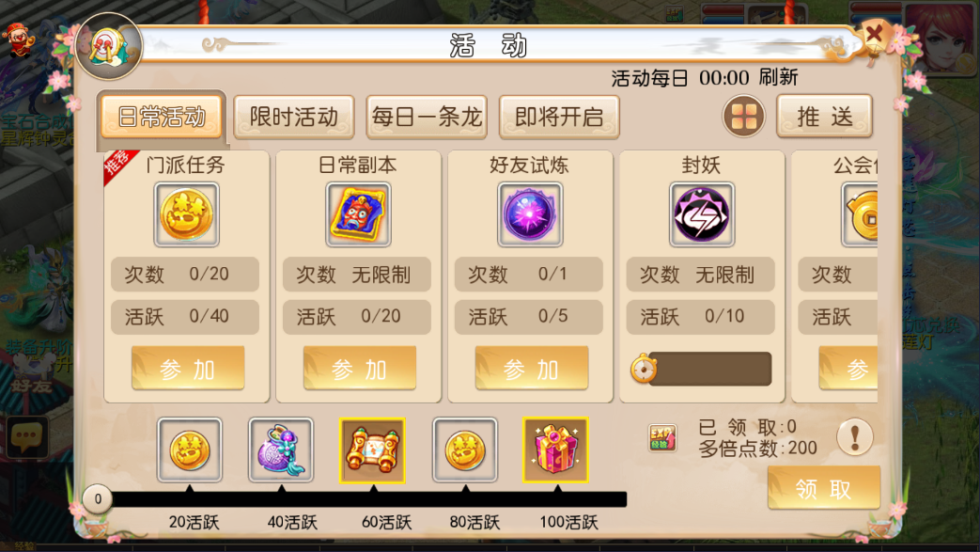Click the 80活跃 gold coin reward
The image size is (980, 552).
click(465, 450)
